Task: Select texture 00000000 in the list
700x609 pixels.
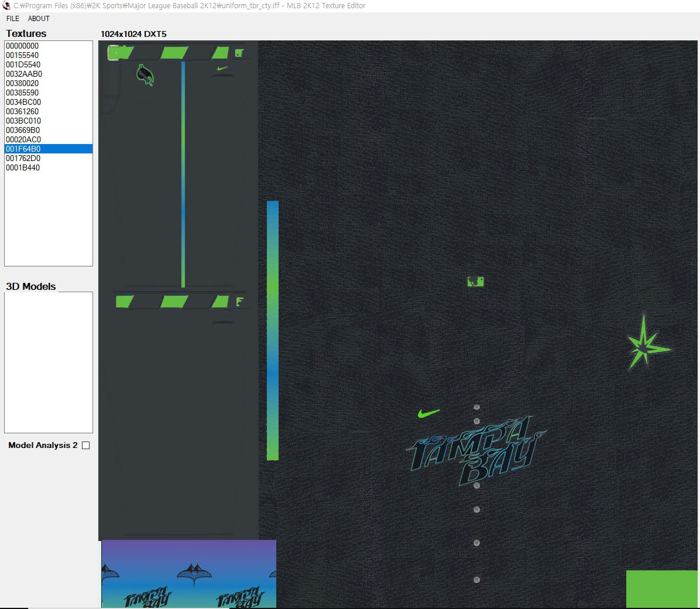Action: [22, 46]
